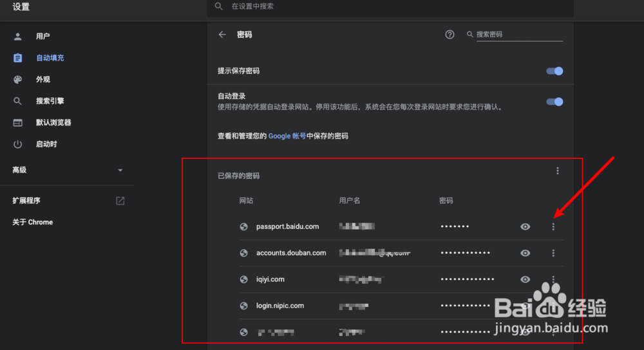Open 关于 Chrome page

32,222
